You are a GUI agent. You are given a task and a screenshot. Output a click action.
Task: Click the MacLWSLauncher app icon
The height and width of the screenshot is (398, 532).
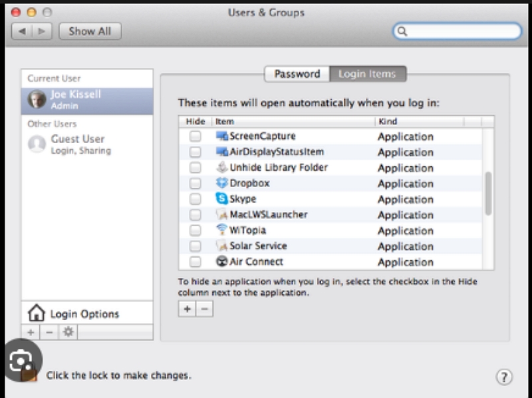click(x=222, y=214)
